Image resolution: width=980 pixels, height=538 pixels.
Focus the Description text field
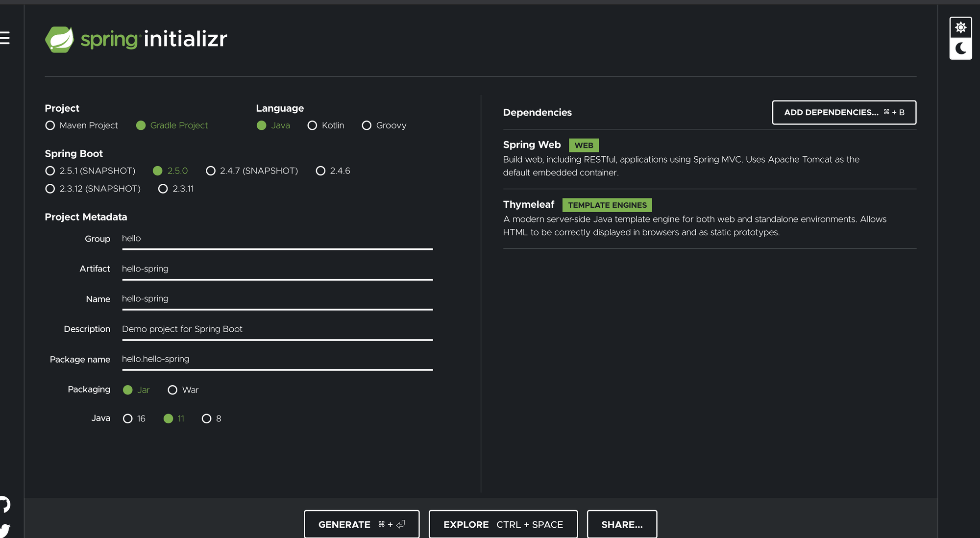(x=277, y=329)
